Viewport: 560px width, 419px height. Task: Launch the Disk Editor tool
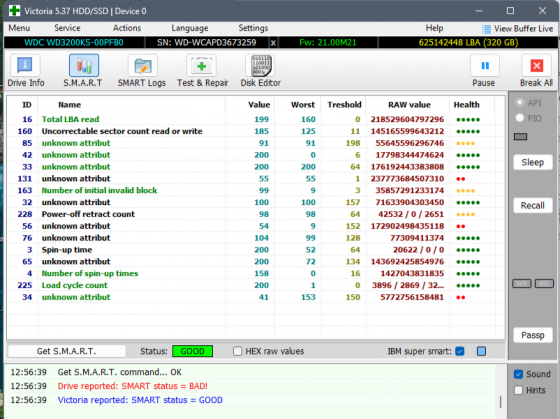tap(261, 65)
